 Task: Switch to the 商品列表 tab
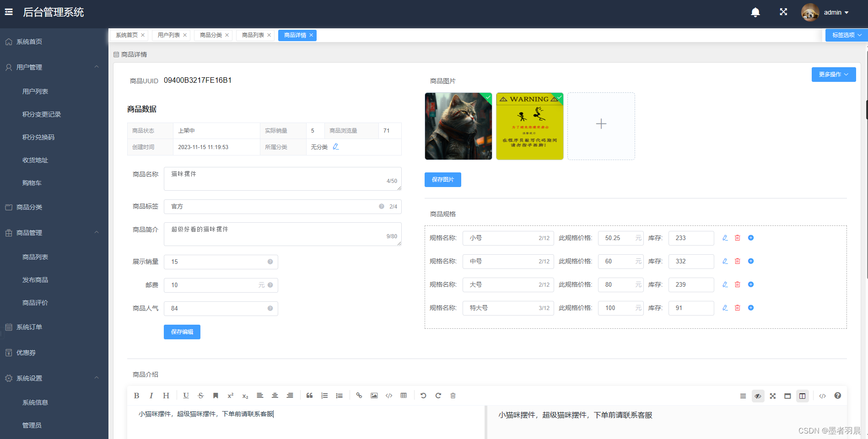[x=253, y=35]
